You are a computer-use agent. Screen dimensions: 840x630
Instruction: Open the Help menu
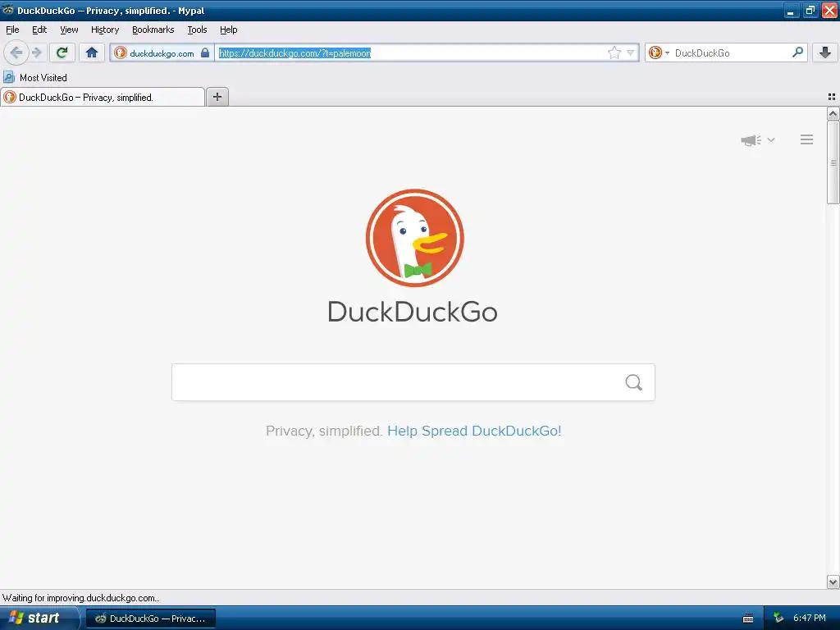coord(229,30)
